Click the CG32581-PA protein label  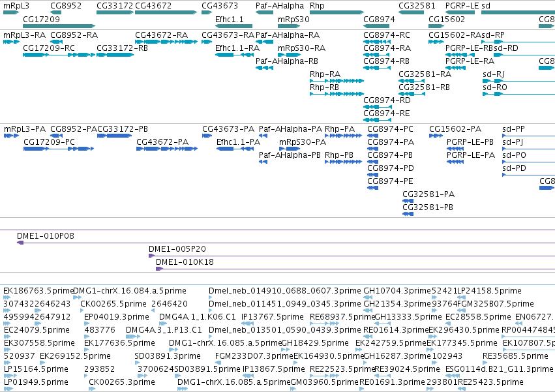(x=428, y=194)
